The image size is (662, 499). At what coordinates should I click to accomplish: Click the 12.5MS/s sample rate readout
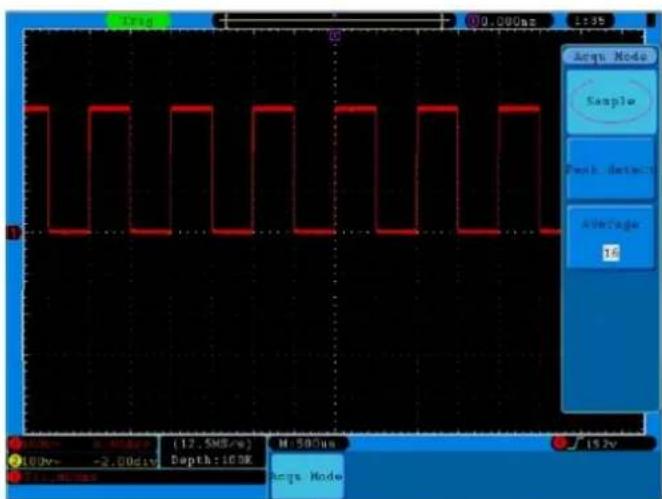point(212,444)
